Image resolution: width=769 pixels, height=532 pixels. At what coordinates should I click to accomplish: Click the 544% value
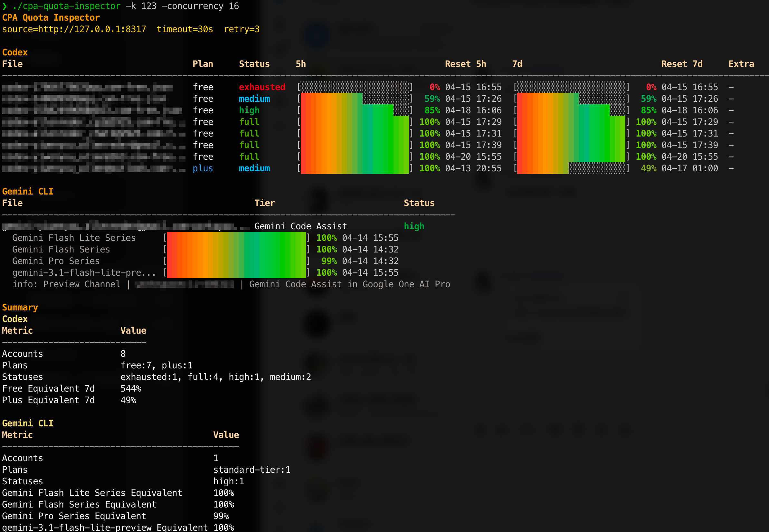click(x=131, y=389)
